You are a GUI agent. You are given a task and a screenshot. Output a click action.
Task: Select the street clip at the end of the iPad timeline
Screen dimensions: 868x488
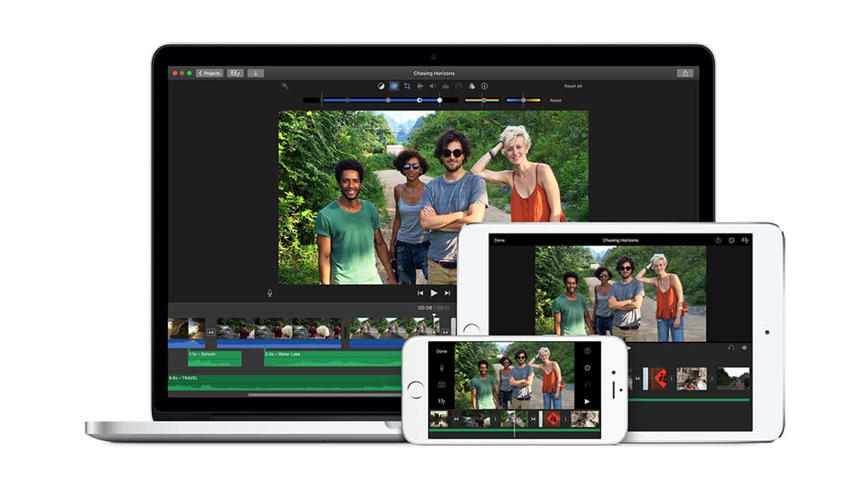coord(733,378)
